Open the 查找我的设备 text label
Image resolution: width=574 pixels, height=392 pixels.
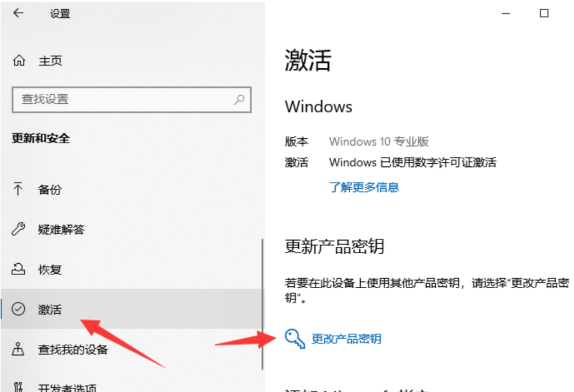click(x=73, y=350)
